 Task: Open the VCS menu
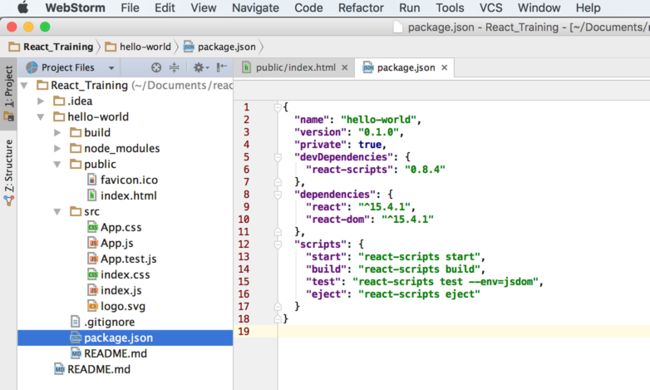(491, 7)
